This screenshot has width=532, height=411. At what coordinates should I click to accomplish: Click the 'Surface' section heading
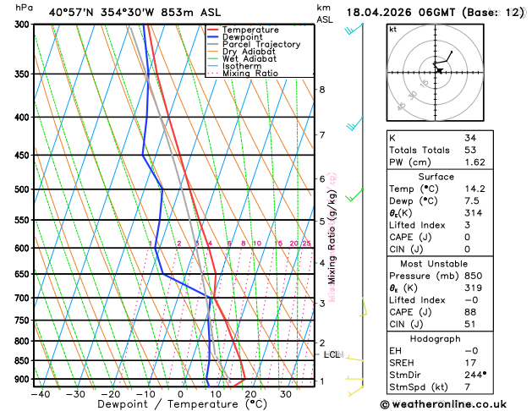436,177
